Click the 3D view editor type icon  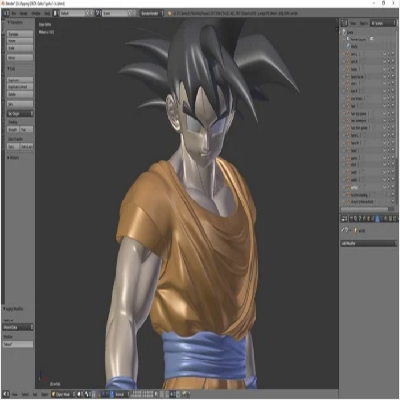[x=6, y=394]
